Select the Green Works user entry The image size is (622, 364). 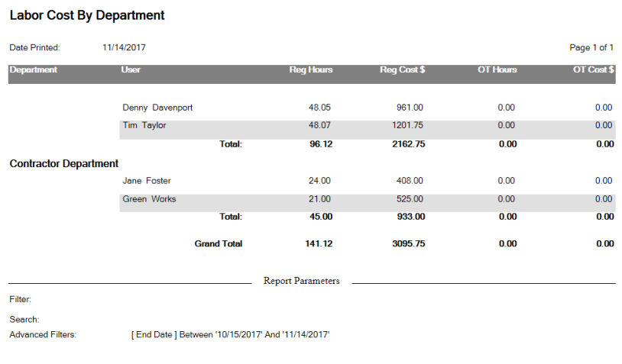[x=149, y=199]
